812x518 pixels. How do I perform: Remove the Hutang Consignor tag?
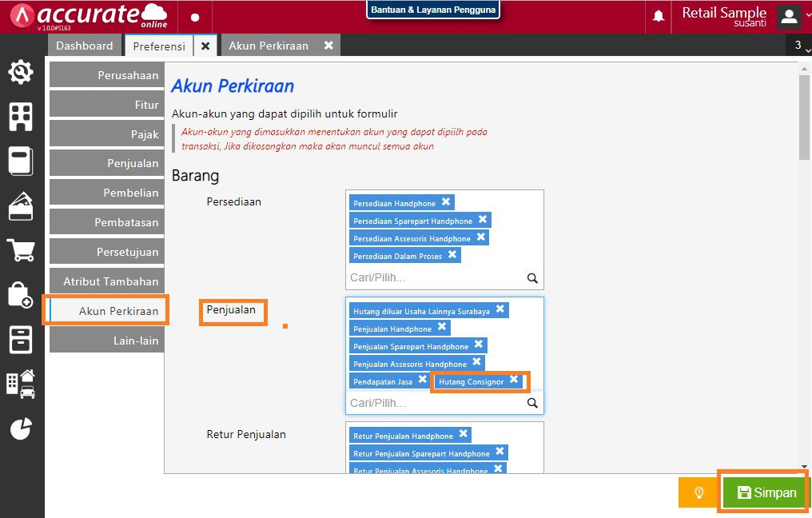tap(514, 381)
